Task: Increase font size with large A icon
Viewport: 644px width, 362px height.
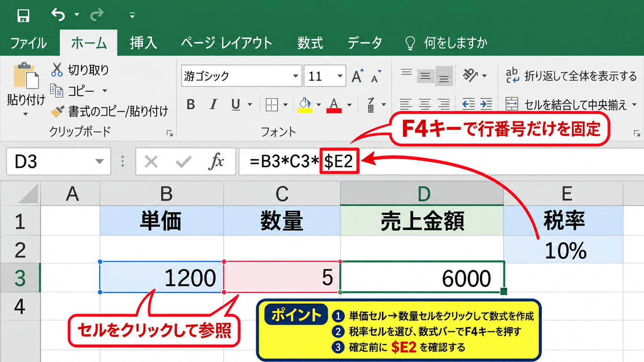Action: pyautogui.click(x=357, y=76)
